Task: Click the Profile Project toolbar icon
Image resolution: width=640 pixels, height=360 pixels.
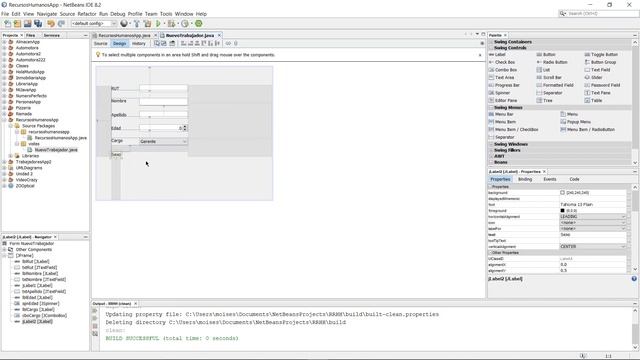Action: coord(185,24)
